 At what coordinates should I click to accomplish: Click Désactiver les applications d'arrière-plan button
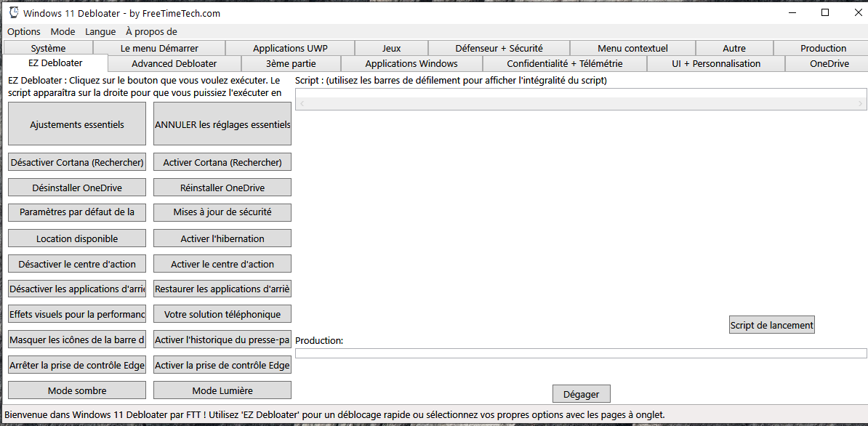point(77,289)
